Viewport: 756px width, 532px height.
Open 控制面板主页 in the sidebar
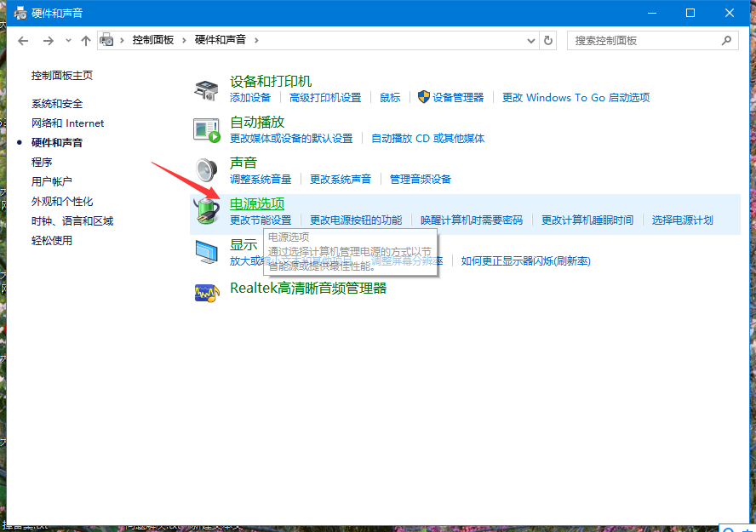(61, 76)
